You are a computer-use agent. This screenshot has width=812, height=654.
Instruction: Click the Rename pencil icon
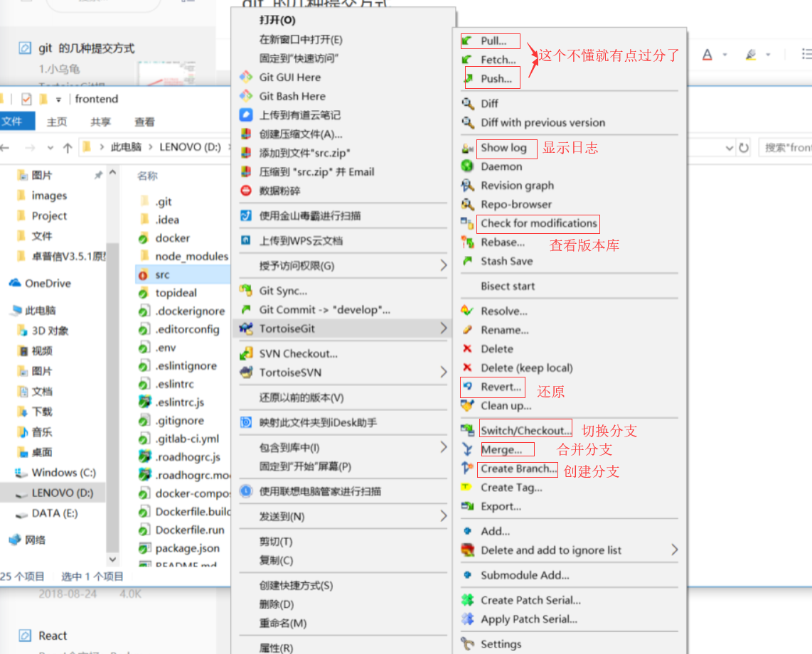point(467,330)
